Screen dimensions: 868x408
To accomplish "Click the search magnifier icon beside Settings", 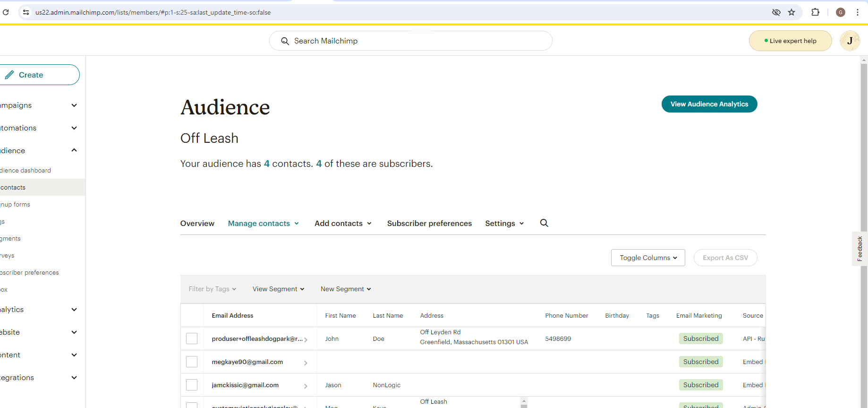I will [544, 223].
